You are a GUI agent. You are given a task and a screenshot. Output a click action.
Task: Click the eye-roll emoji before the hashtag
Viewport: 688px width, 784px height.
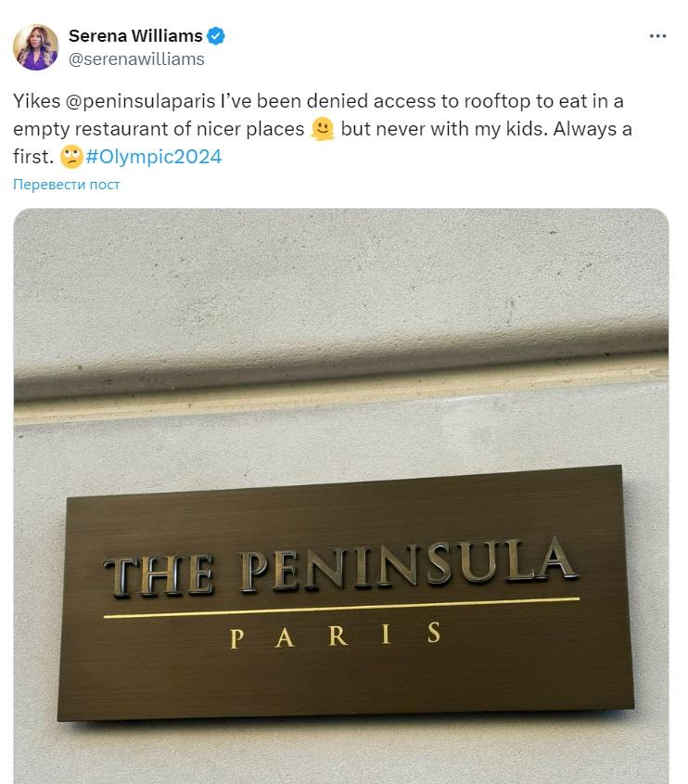71,157
